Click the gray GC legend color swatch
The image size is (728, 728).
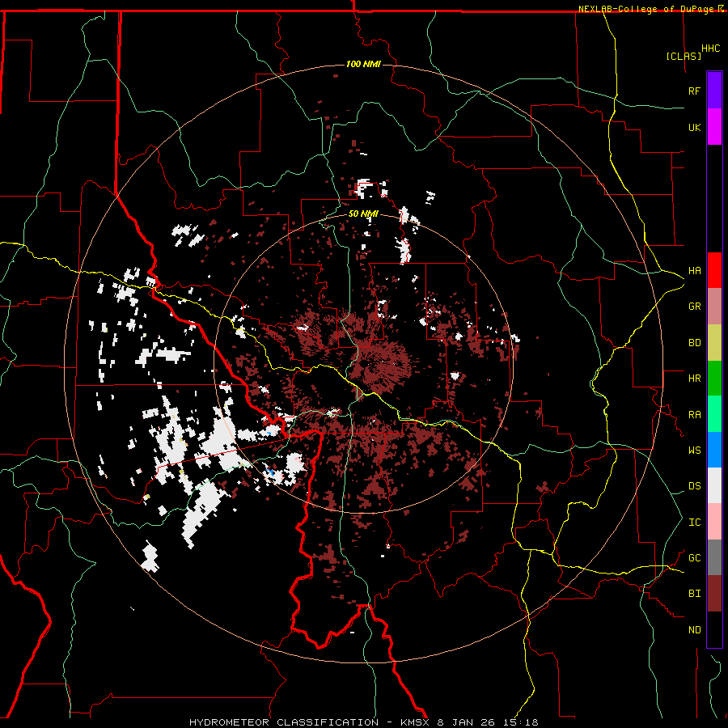coord(714,557)
